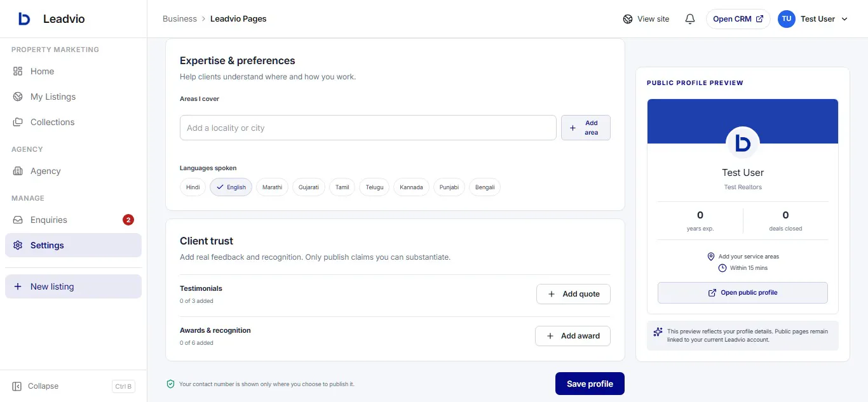This screenshot has height=402, width=868.
Task: Toggle the Marathi language chip
Action: 272,187
